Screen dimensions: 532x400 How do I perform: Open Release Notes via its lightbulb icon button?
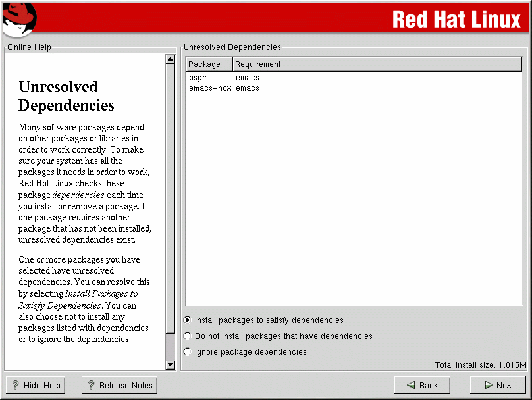tap(119, 386)
